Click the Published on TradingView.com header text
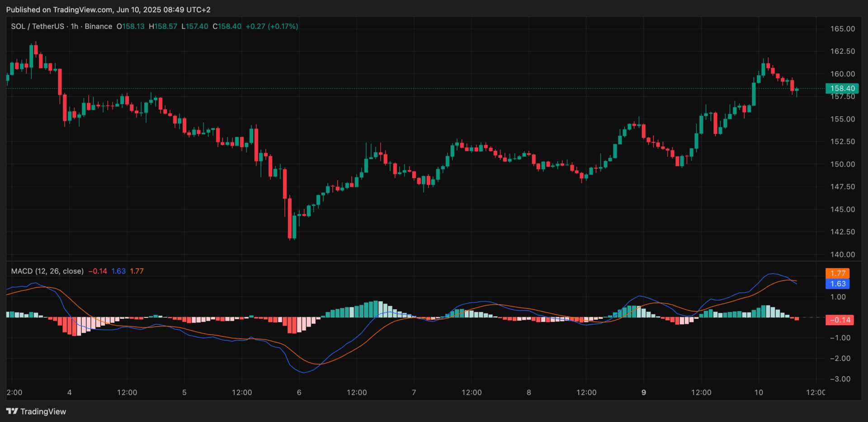Viewport: 868px width, 422px height. [108, 9]
